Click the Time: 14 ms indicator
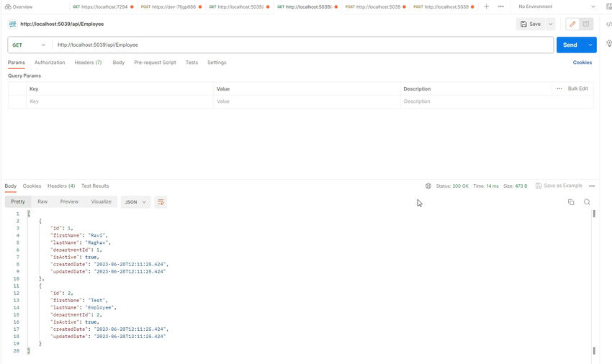Screen dimensions: 612x364 pos(486,186)
